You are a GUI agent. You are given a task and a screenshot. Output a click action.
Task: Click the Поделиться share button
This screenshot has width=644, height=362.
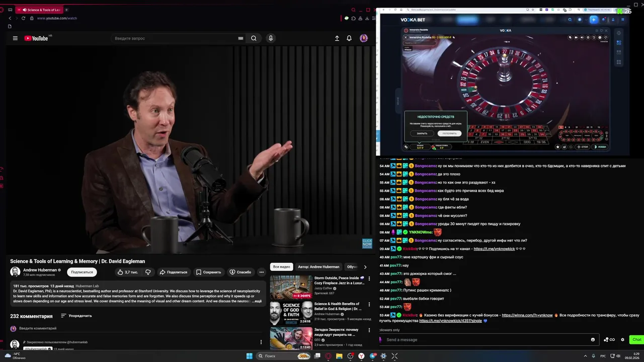click(x=173, y=272)
